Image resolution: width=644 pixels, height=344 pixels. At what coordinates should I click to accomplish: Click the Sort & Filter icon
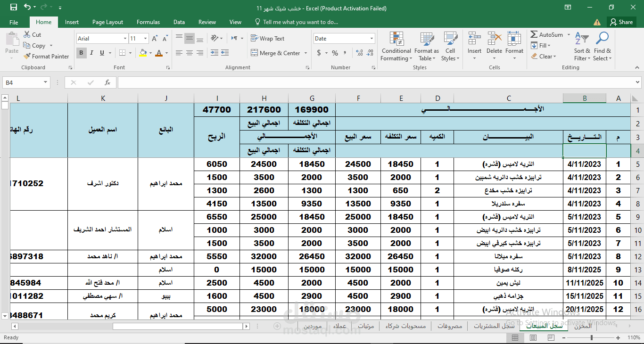point(582,39)
